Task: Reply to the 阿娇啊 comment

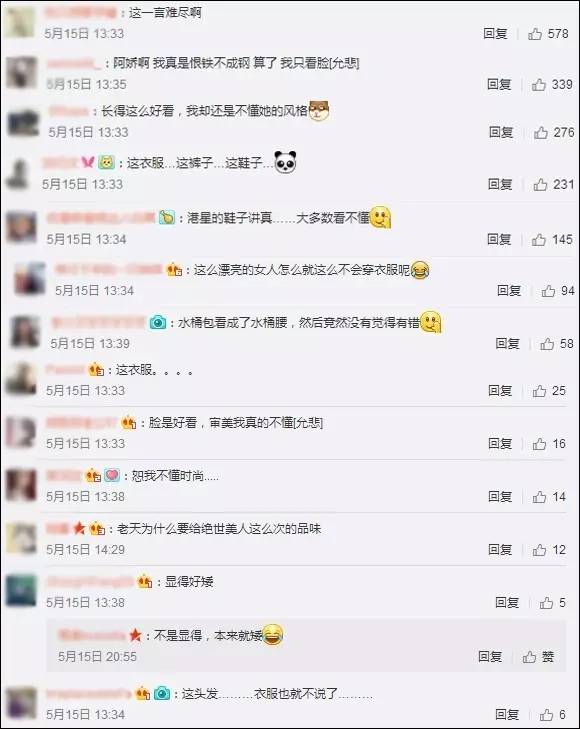Action: pyautogui.click(x=499, y=84)
